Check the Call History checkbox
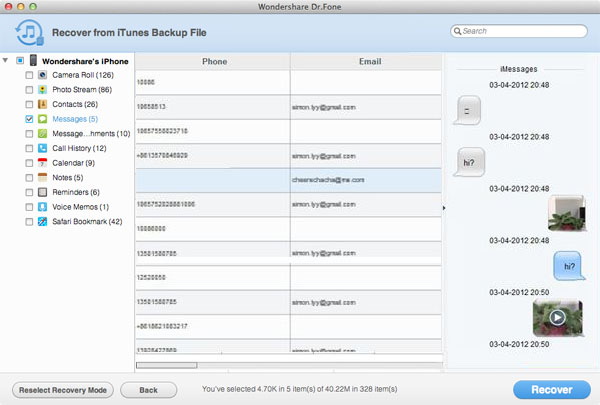Screen dimensions: 600x405 [29, 148]
